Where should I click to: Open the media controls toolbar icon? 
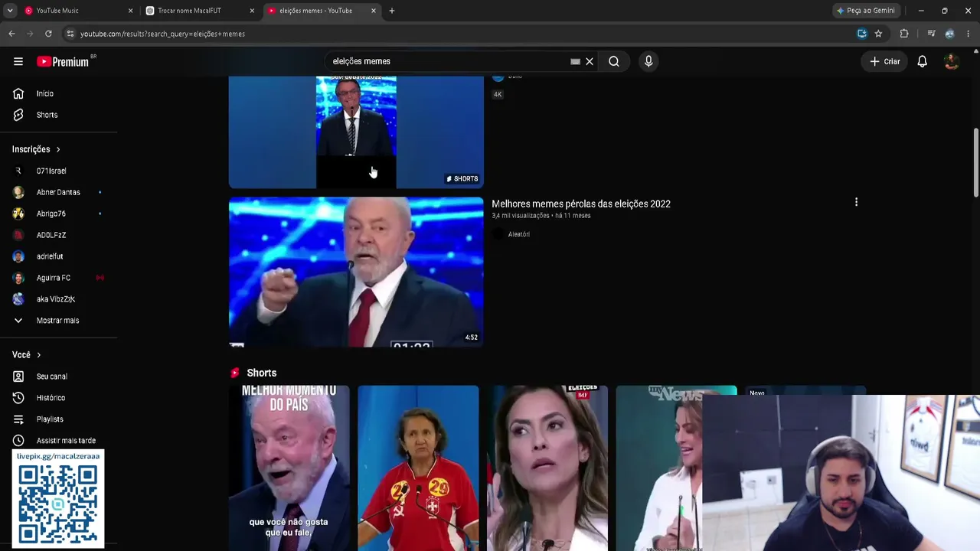931,34
